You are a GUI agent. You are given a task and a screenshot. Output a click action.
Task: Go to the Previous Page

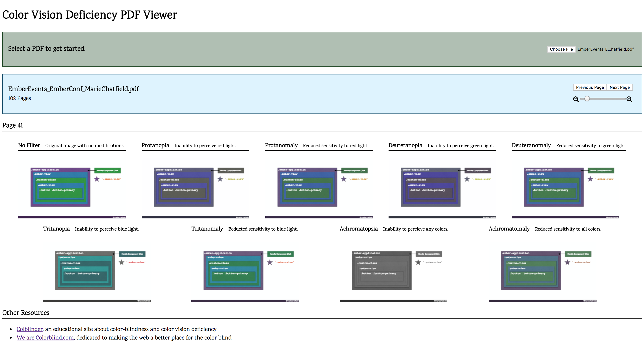click(590, 87)
